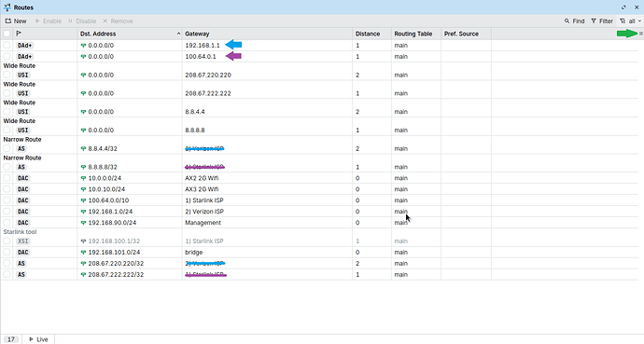The image size is (644, 344).
Task: Check the 192.168.1.0/24 route row
Action: [x=7, y=212]
